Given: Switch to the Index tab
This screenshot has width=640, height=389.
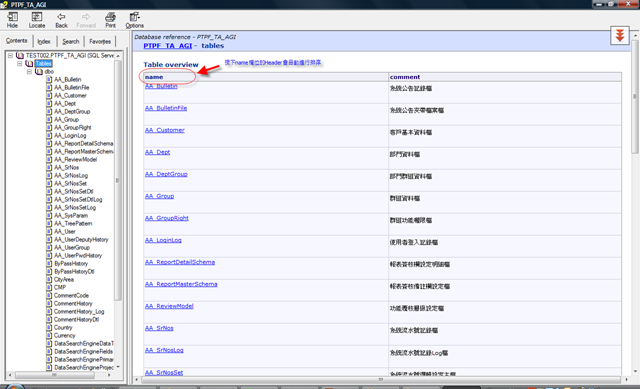Looking at the screenshot, I should [44, 41].
